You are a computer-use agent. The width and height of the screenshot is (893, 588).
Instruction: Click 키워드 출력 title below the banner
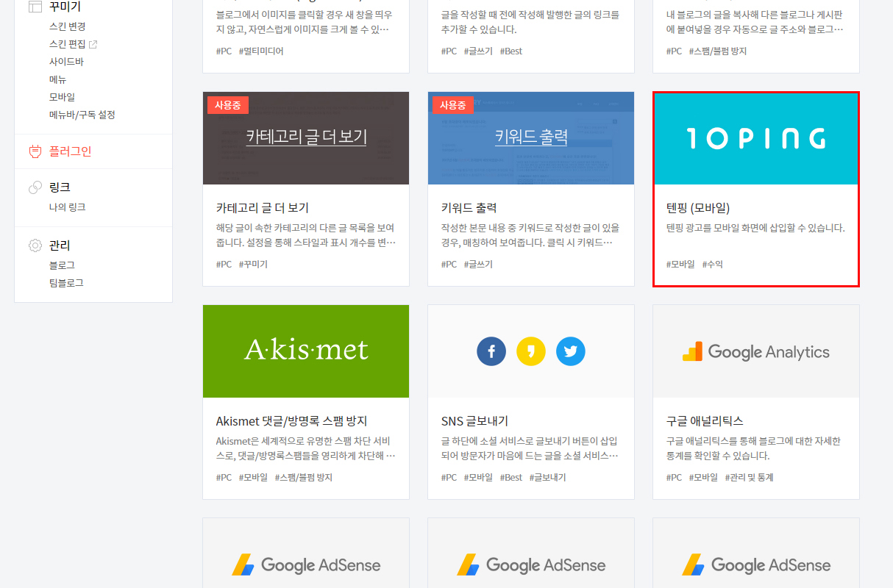click(x=469, y=208)
